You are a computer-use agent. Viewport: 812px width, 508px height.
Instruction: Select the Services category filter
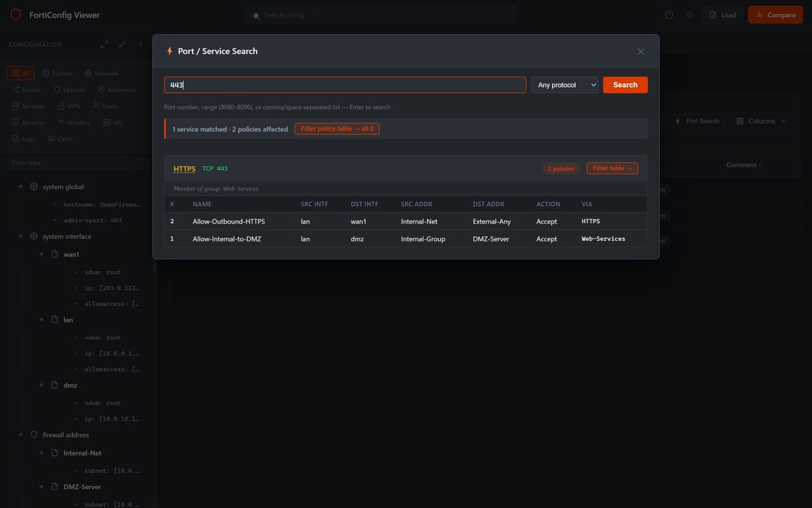[x=29, y=106]
